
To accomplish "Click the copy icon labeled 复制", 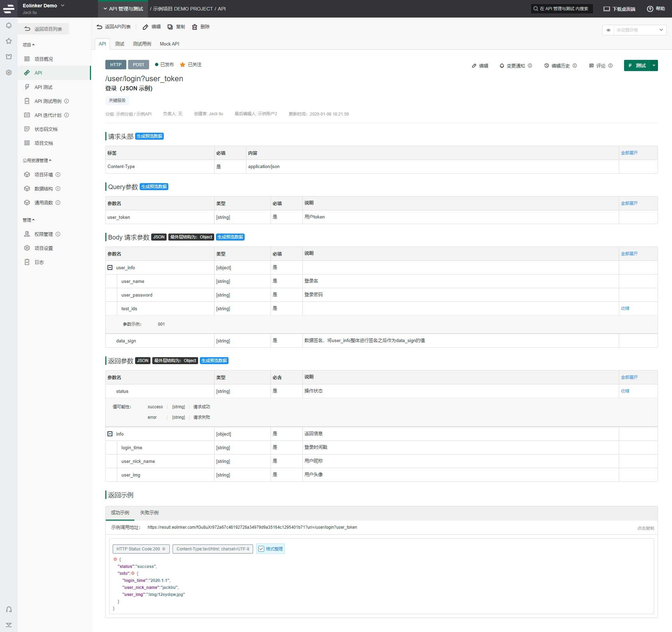I will pos(170,27).
